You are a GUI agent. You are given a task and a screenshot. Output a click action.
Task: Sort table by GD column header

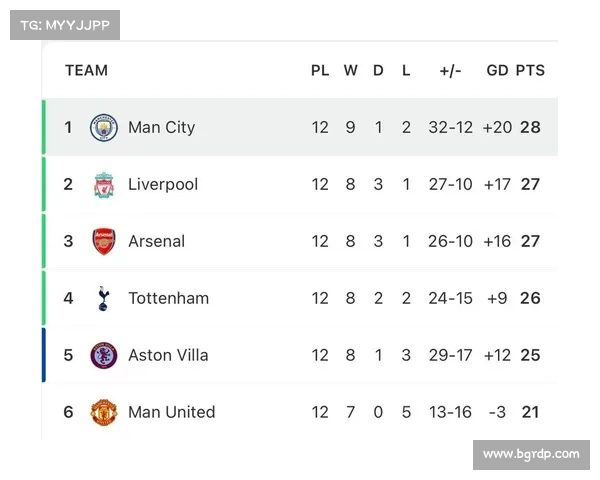(497, 70)
